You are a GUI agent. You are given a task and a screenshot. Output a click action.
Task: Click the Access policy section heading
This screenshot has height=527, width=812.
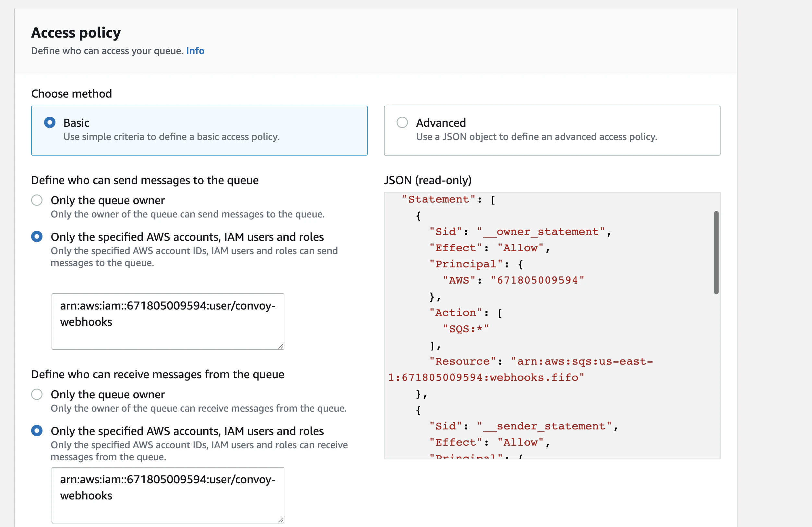(76, 32)
